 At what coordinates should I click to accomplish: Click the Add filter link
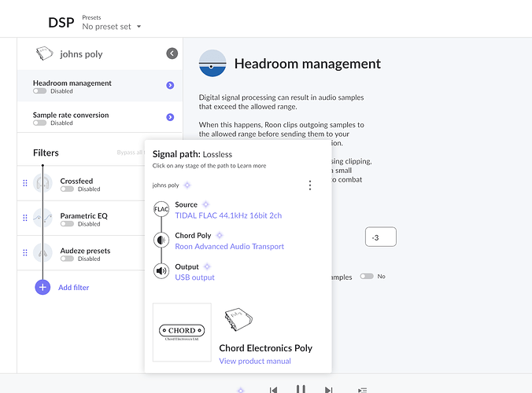(x=74, y=288)
